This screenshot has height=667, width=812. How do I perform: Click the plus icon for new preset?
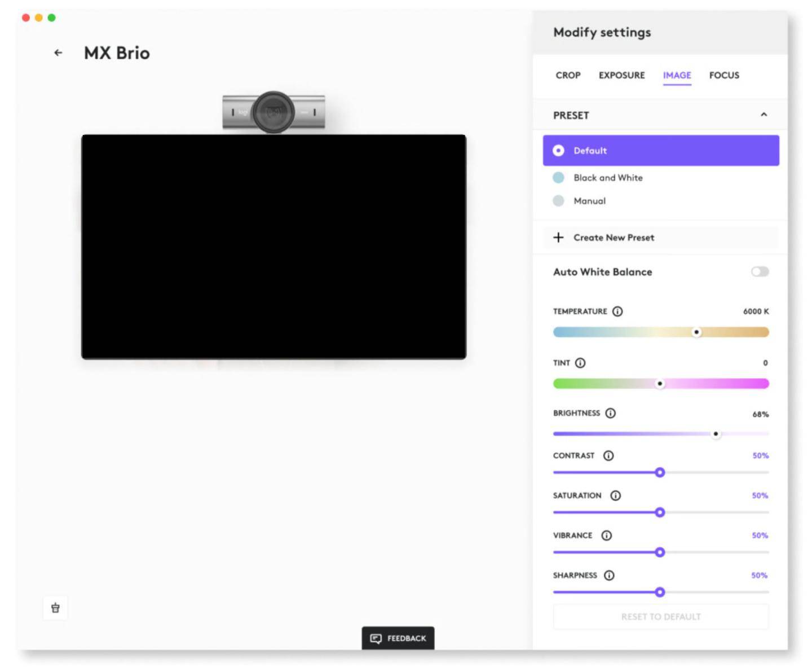click(558, 238)
